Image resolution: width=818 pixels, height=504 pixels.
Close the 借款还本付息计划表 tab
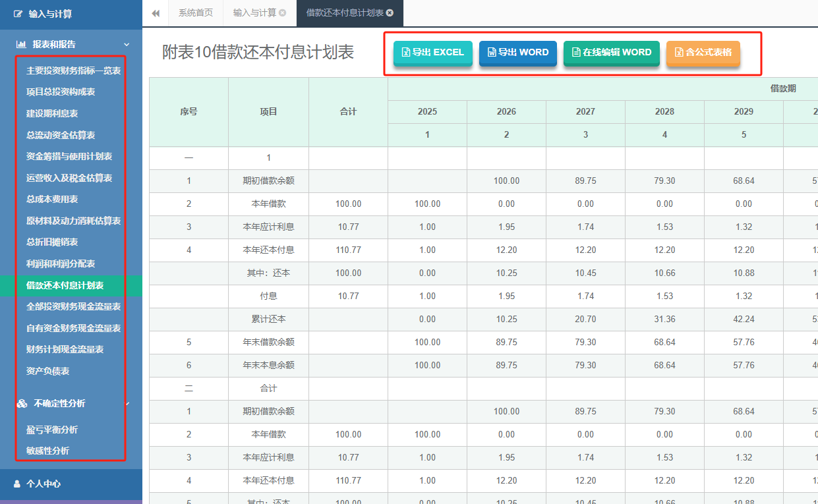pos(389,12)
